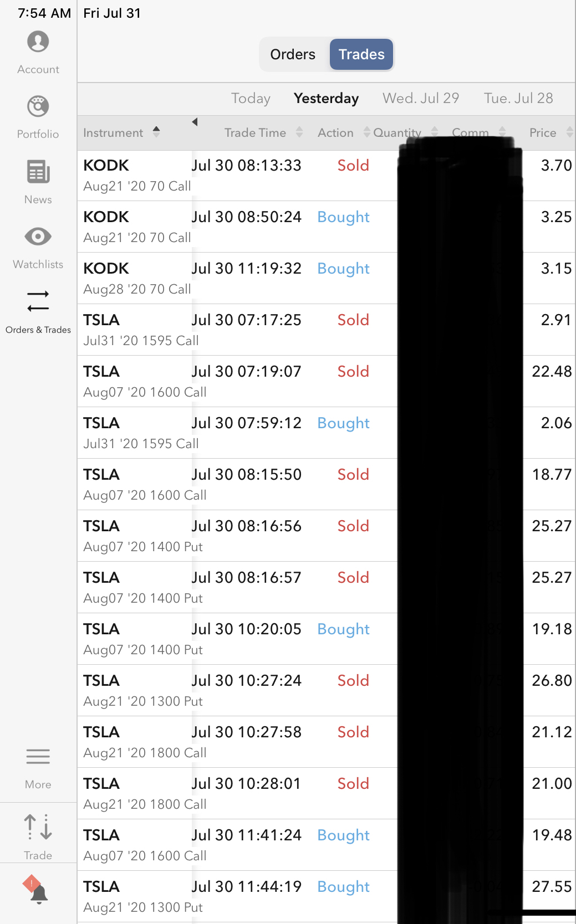Sort by Price column arrows

click(569, 132)
